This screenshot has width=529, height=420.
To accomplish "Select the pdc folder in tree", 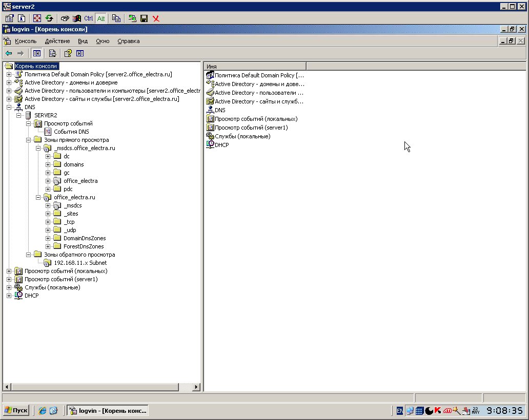I will tap(68, 189).
